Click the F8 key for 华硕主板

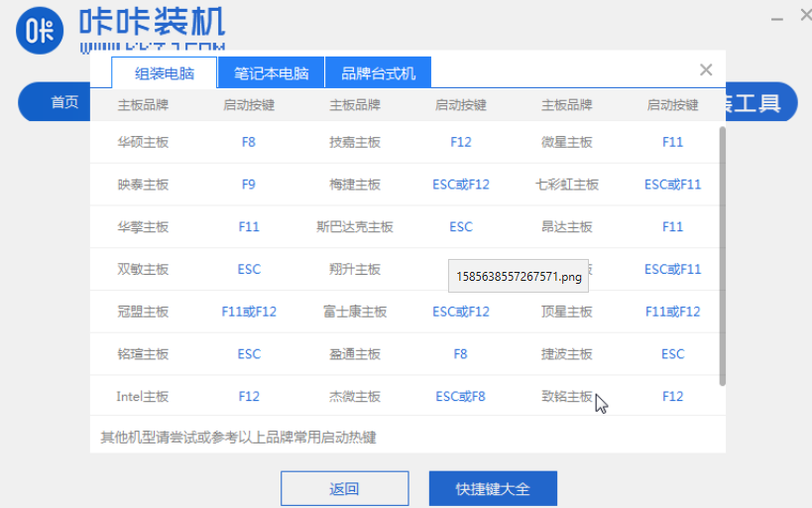coord(249,142)
